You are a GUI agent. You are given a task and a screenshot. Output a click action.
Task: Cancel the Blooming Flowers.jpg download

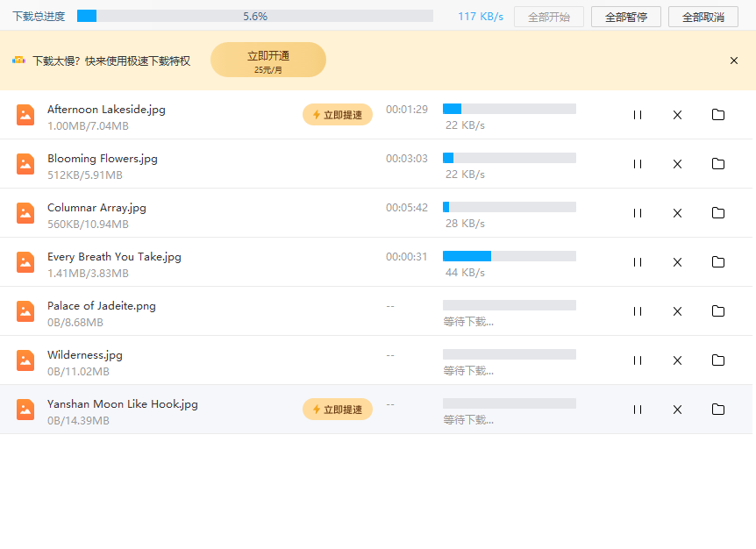point(677,164)
